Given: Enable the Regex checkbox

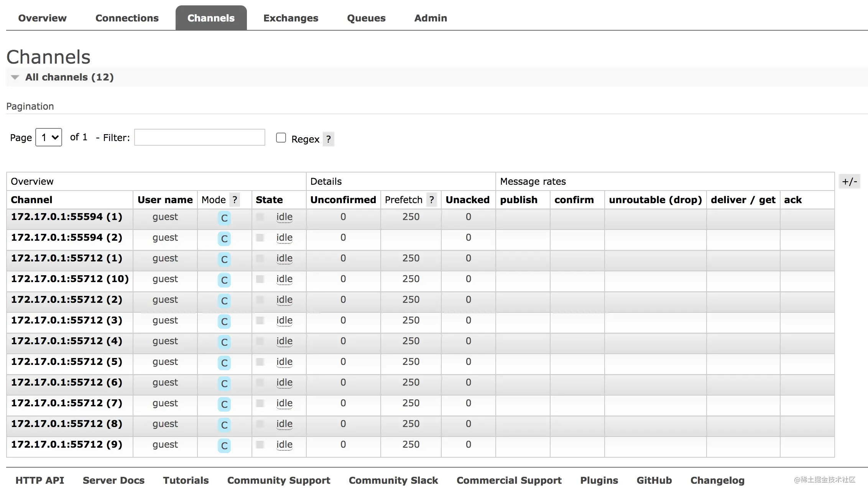Looking at the screenshot, I should click(281, 138).
